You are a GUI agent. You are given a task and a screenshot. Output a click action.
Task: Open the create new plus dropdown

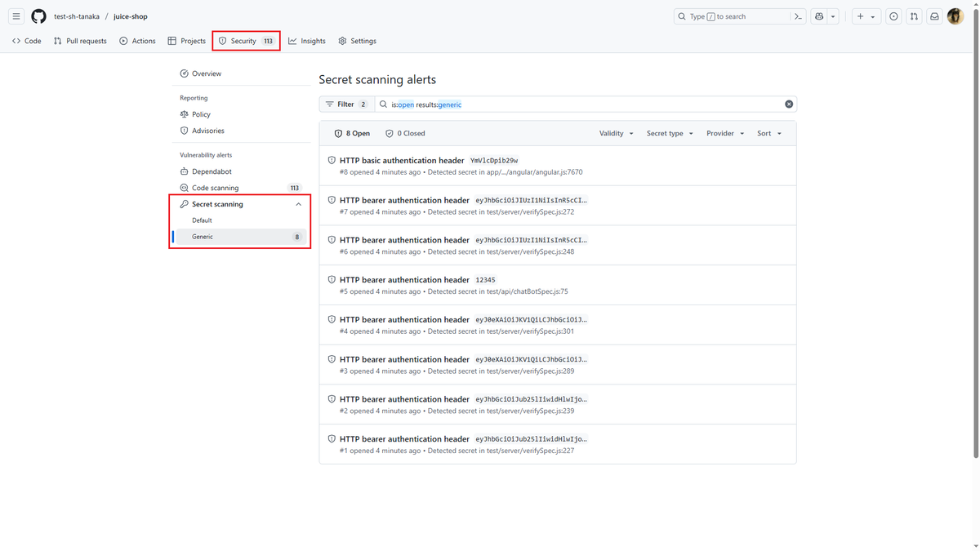[x=866, y=16]
